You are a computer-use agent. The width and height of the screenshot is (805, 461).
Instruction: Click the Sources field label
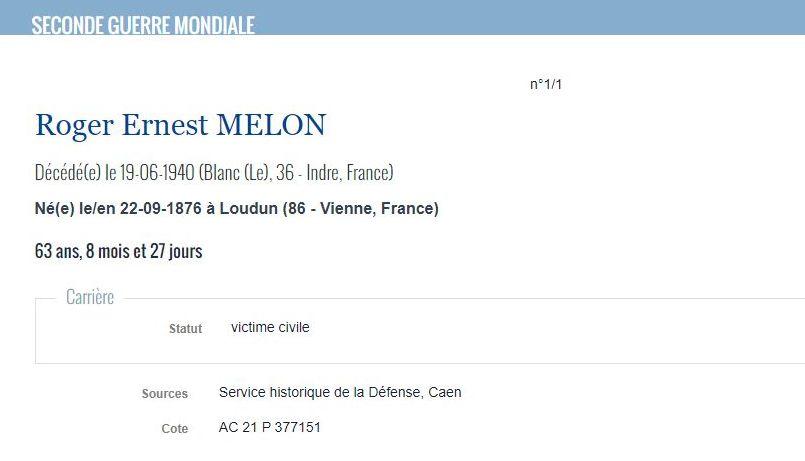(165, 394)
